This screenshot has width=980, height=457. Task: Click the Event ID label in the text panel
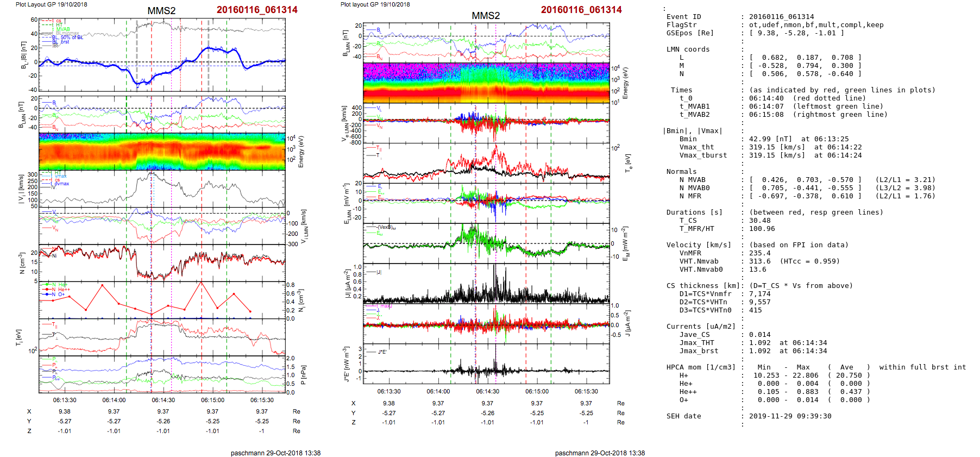coord(683,17)
